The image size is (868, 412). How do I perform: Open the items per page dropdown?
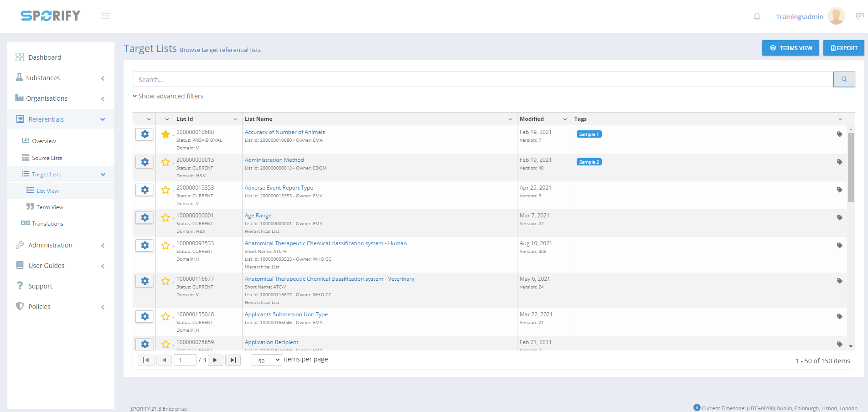coord(267,360)
